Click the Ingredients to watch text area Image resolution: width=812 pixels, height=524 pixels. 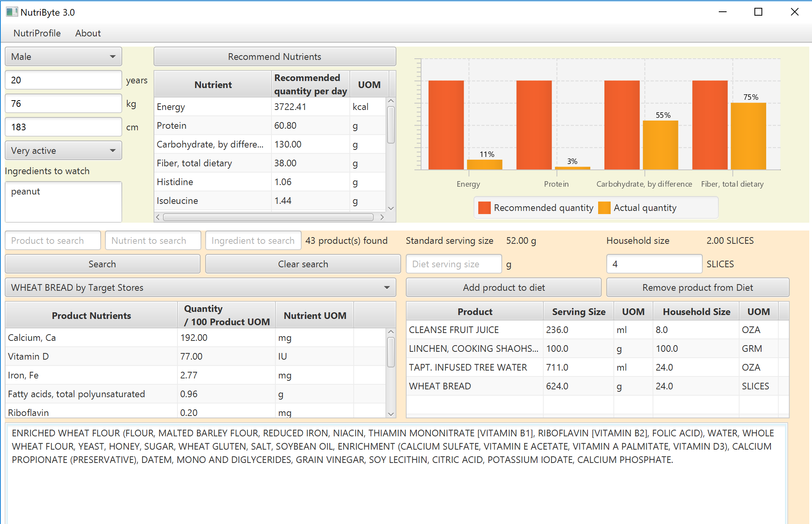pyautogui.click(x=63, y=202)
